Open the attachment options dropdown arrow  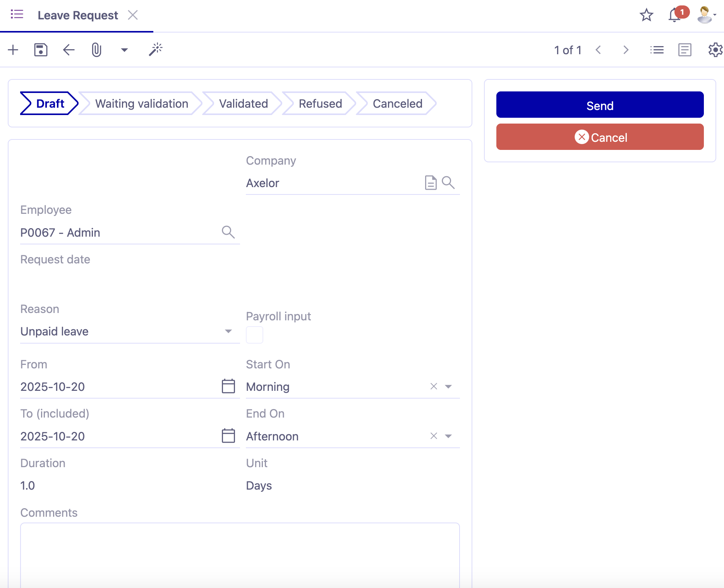(124, 50)
